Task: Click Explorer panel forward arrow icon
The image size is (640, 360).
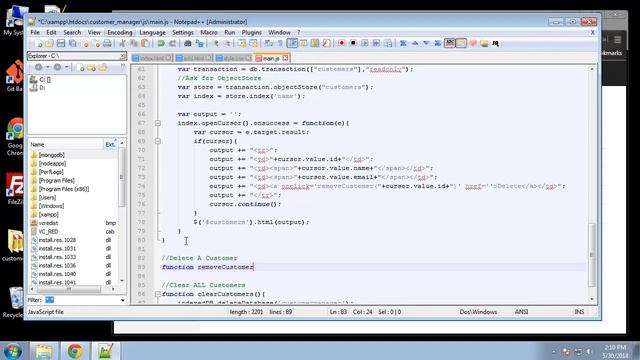Action: coord(58,67)
